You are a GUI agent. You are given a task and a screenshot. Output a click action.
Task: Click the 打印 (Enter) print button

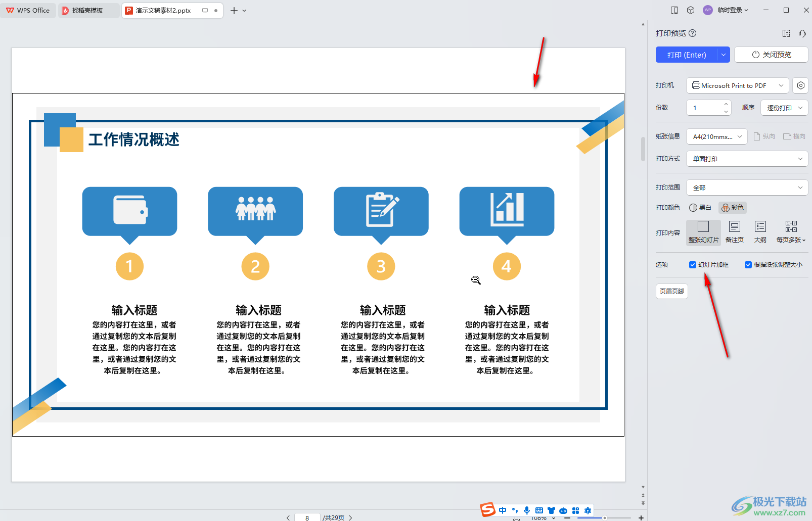687,55
